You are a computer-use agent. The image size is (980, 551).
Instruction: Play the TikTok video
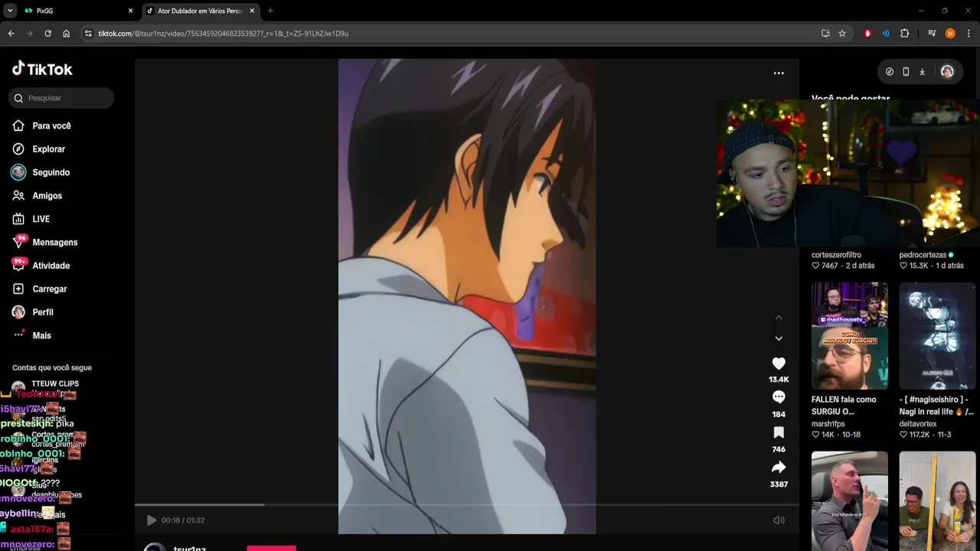tap(152, 520)
